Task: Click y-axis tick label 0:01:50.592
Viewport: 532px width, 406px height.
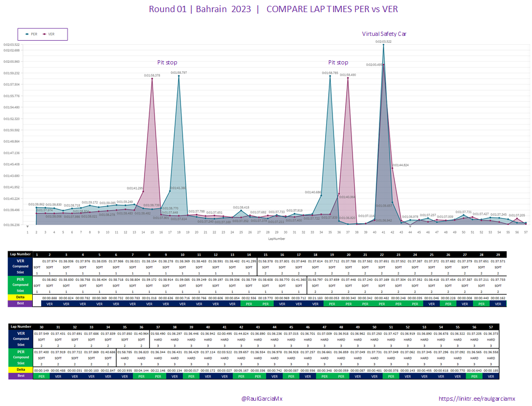Action: tap(12, 130)
